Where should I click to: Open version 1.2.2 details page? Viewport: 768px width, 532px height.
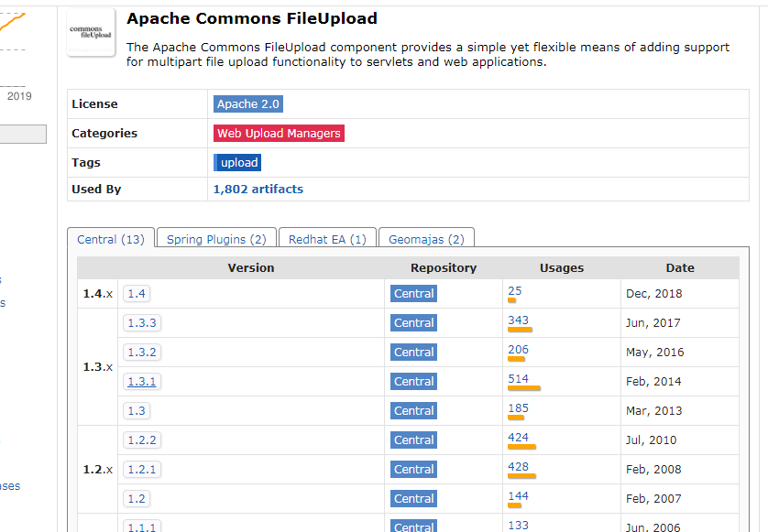click(141, 440)
